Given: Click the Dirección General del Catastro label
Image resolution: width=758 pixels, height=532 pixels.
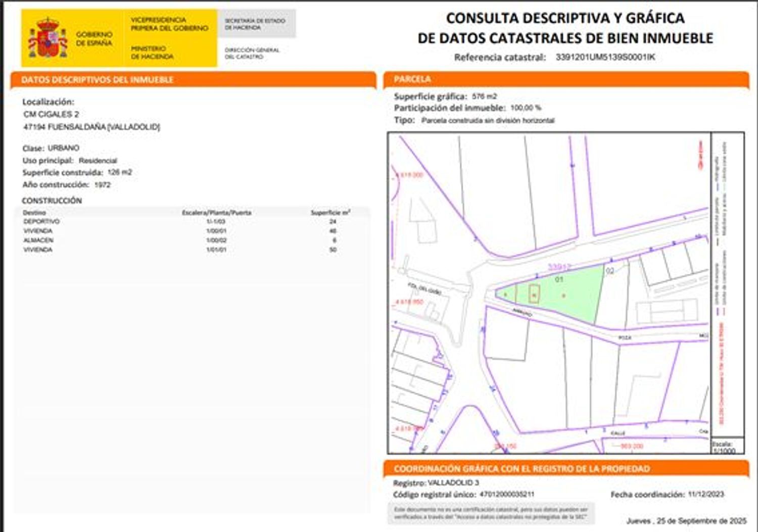Looking at the screenshot, I should (x=252, y=54).
